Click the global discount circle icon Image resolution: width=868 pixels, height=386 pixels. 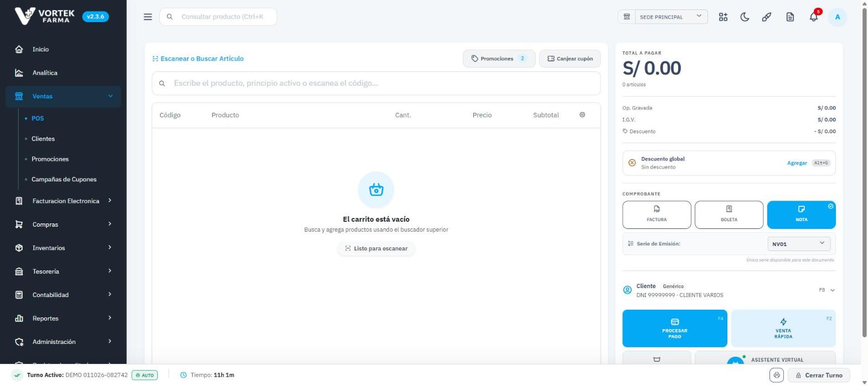pyautogui.click(x=632, y=163)
